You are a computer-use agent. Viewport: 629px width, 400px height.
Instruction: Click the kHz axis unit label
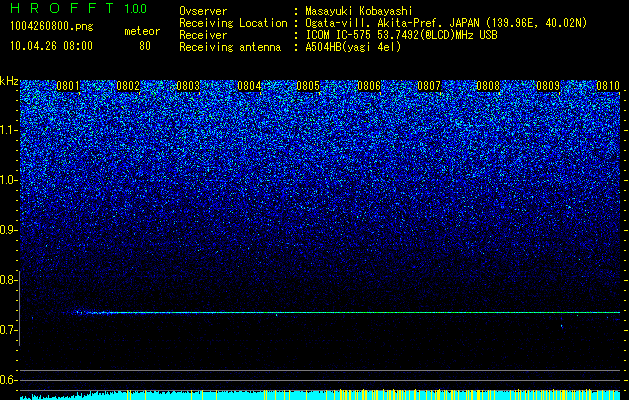point(9,81)
